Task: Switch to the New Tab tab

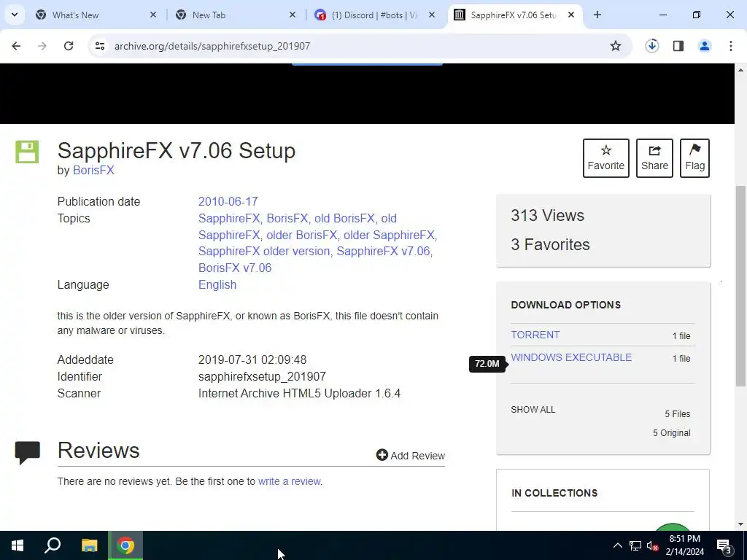Action: click(235, 15)
